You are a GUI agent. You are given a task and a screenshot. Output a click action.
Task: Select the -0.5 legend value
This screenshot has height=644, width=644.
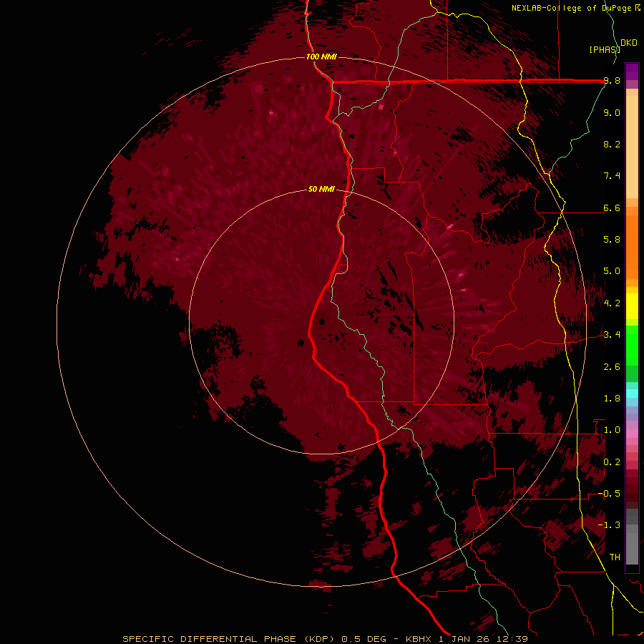pos(609,494)
